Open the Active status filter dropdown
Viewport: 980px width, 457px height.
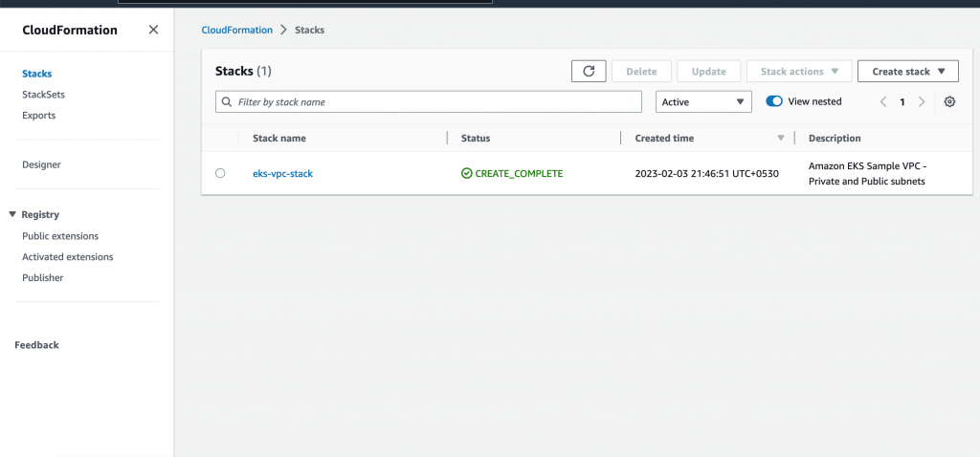click(x=702, y=102)
